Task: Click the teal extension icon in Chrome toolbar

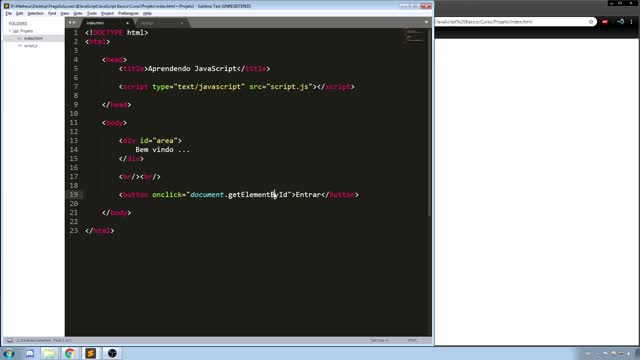Action: point(620,22)
